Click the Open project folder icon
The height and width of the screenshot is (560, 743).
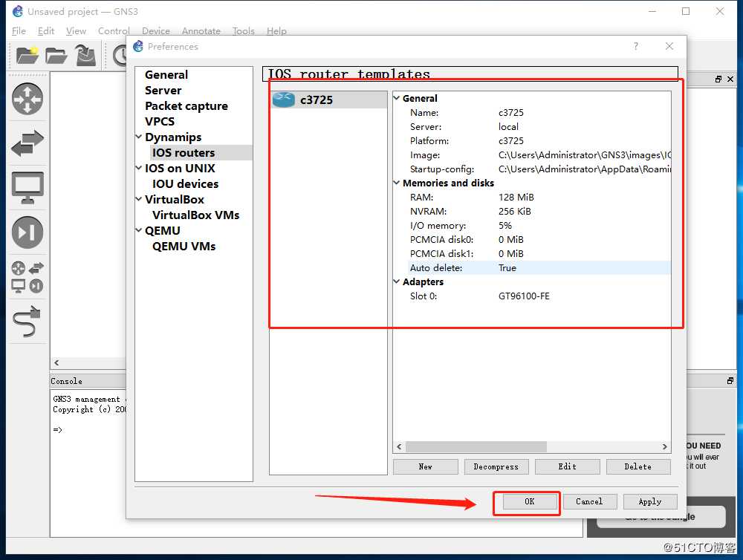(56, 56)
